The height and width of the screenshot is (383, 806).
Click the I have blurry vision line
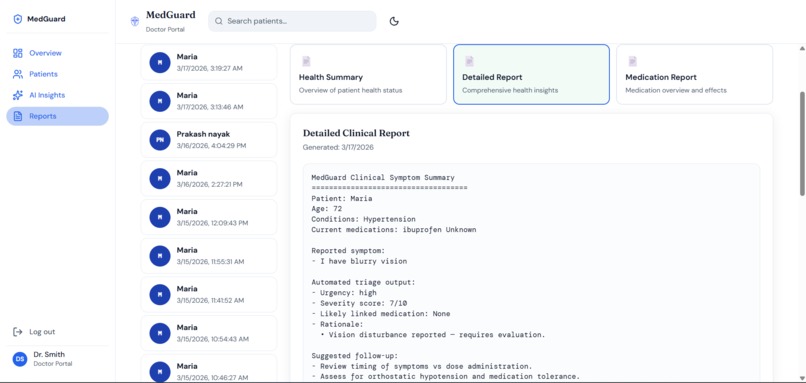pyautogui.click(x=359, y=261)
